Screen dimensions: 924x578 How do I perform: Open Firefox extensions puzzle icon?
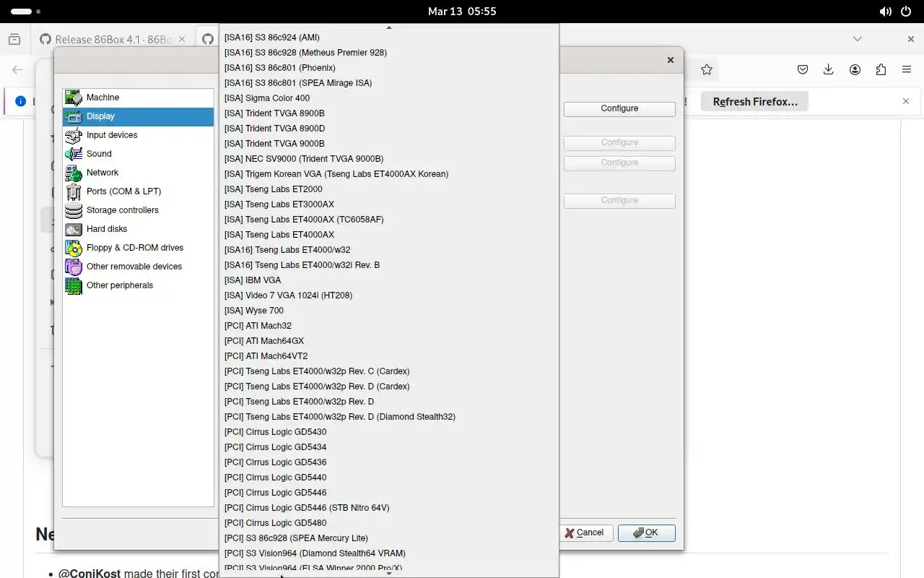click(881, 69)
